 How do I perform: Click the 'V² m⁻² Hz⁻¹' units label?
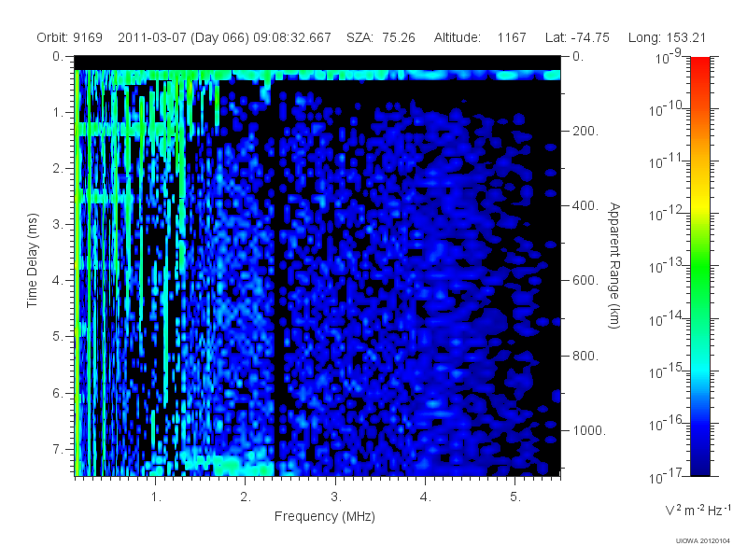[x=698, y=510]
